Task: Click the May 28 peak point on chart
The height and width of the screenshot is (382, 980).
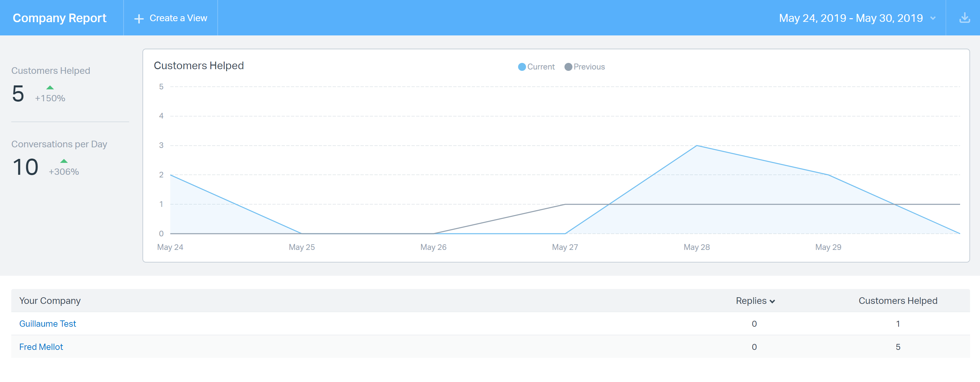Action: pyautogui.click(x=697, y=146)
